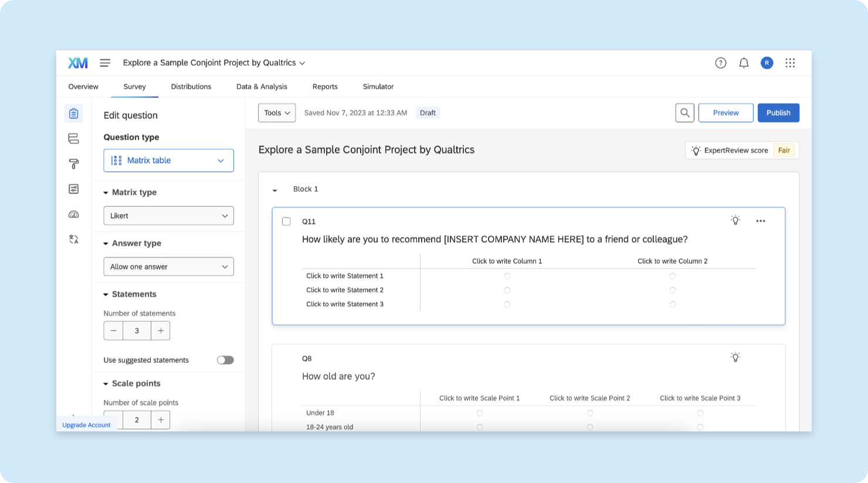Switch to the Data & Analysis tab

click(262, 86)
